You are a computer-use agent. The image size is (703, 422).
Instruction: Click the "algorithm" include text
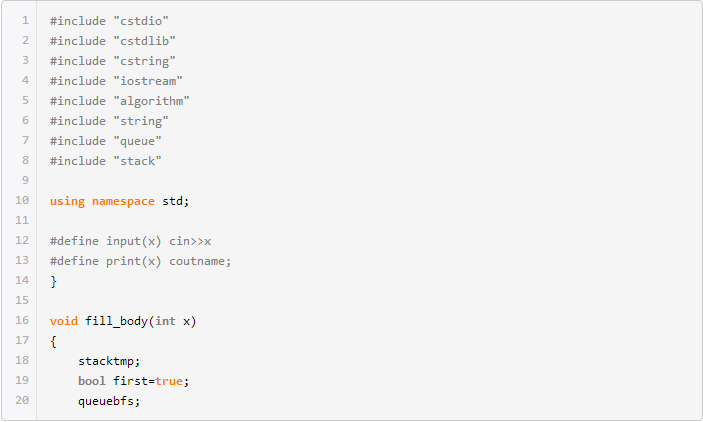pos(152,101)
